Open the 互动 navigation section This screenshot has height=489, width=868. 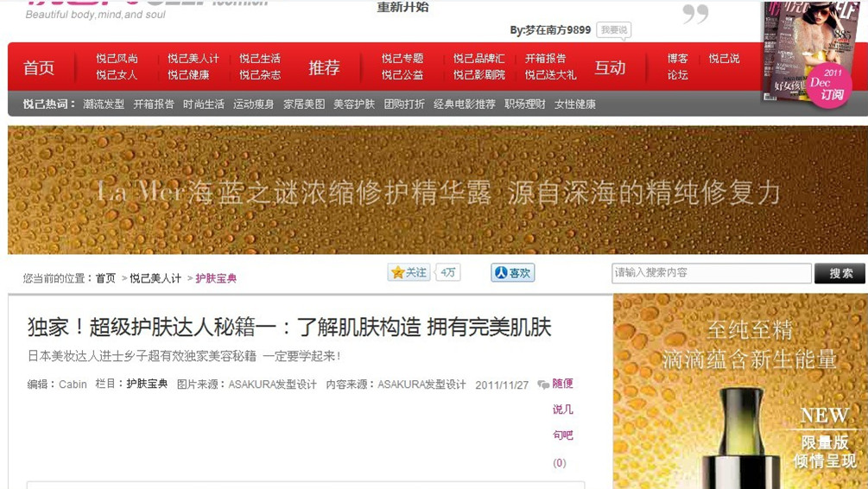(x=610, y=67)
